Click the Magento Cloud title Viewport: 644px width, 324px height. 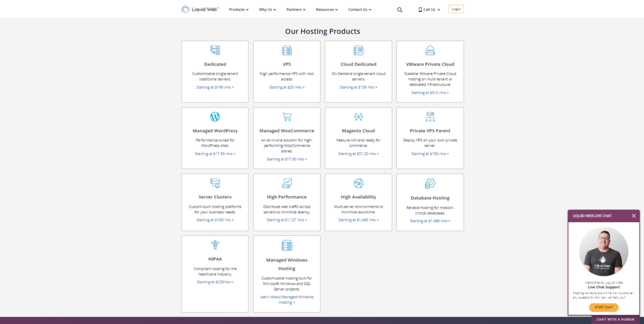click(358, 131)
